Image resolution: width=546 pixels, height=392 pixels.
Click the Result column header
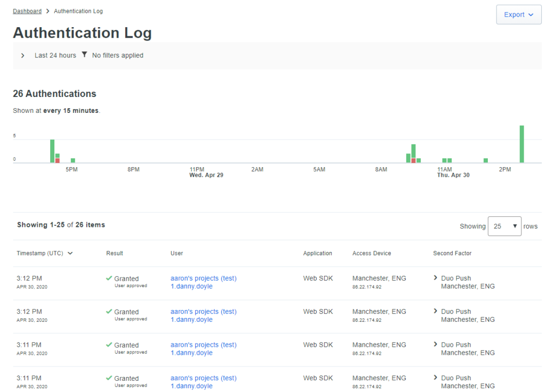(x=115, y=253)
